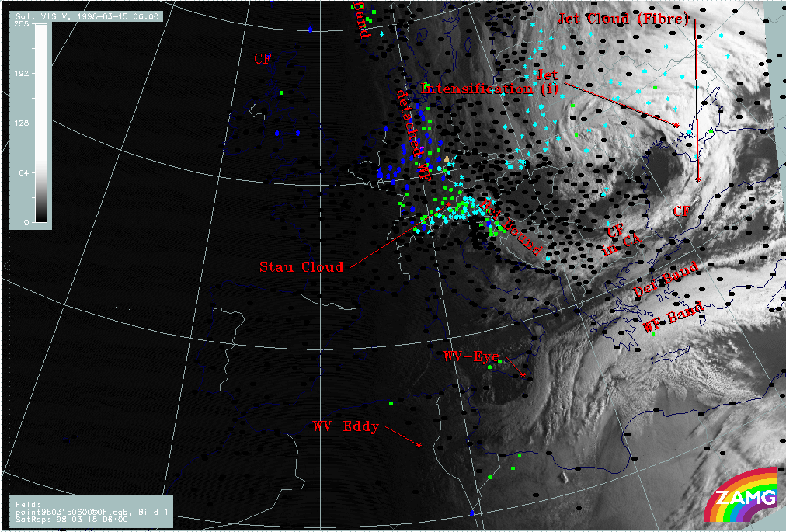Click the 'WF Band' label

tap(673, 317)
